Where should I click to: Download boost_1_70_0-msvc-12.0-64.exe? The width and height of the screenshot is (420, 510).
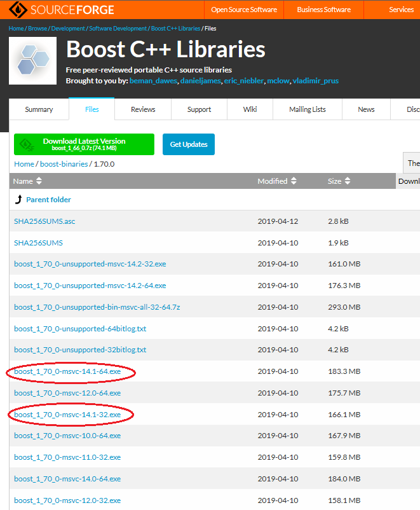pyautogui.click(x=67, y=393)
